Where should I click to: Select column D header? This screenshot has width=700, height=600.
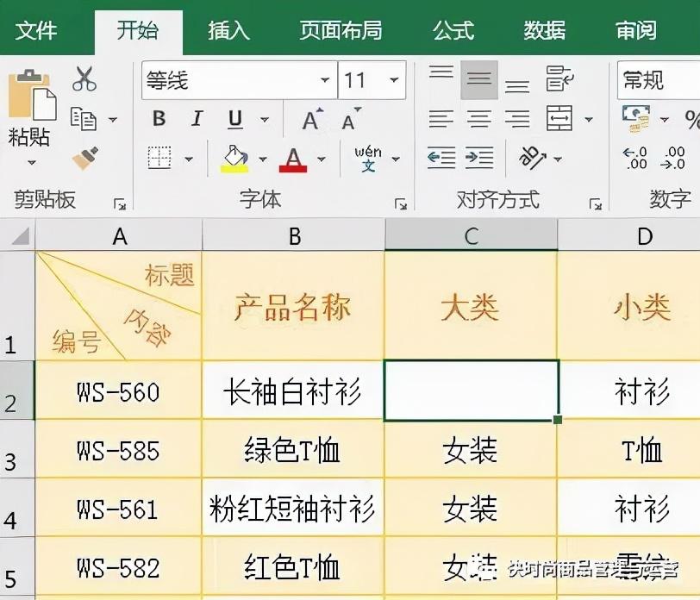(x=629, y=235)
